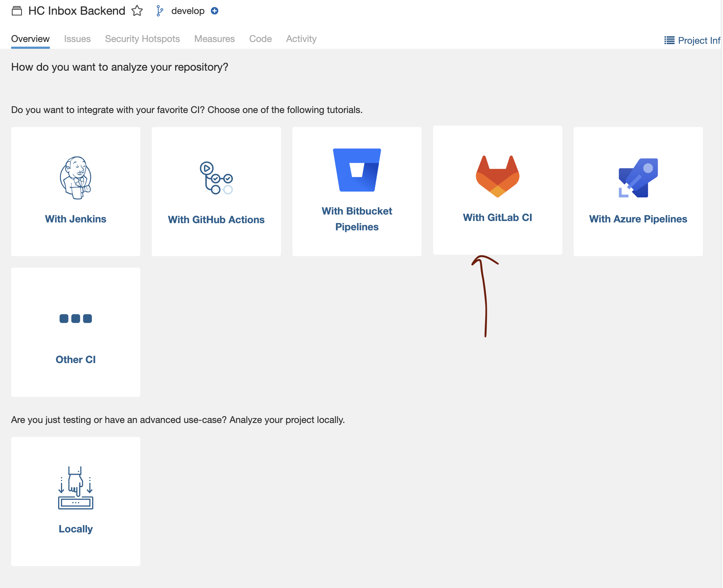The image size is (723, 588).
Task: Click the project folder icon beside HC Inbox Backend
Action: point(17,11)
